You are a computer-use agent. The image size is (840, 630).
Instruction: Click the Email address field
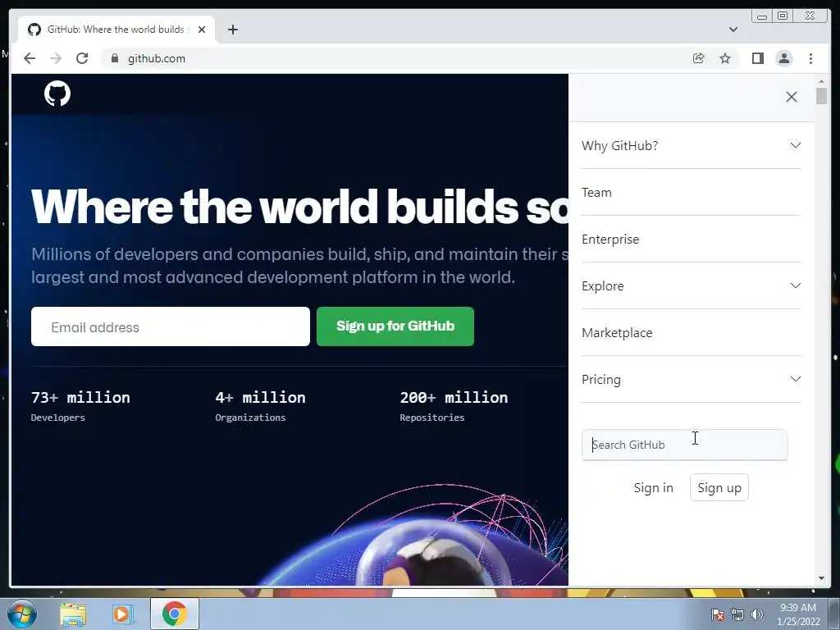pos(171,326)
